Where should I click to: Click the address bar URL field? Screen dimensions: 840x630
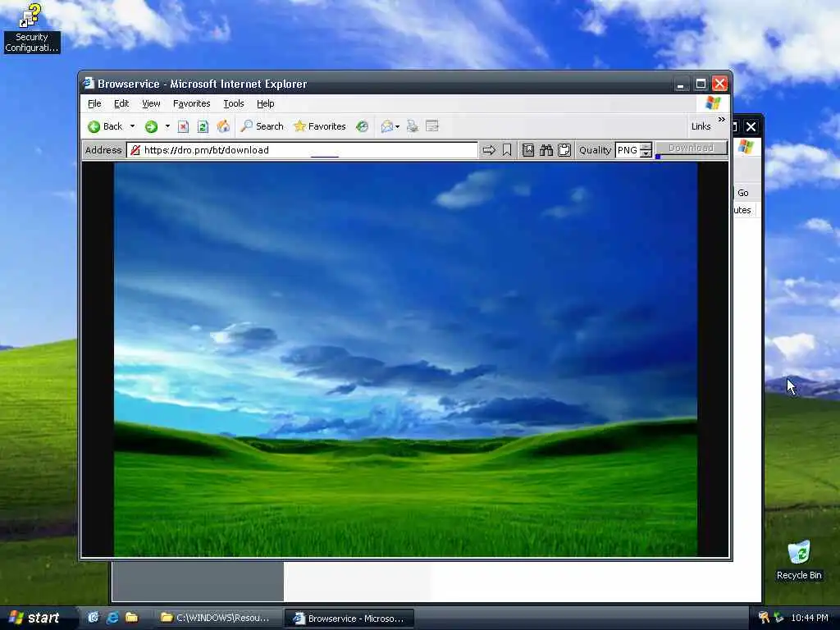pyautogui.click(x=302, y=150)
